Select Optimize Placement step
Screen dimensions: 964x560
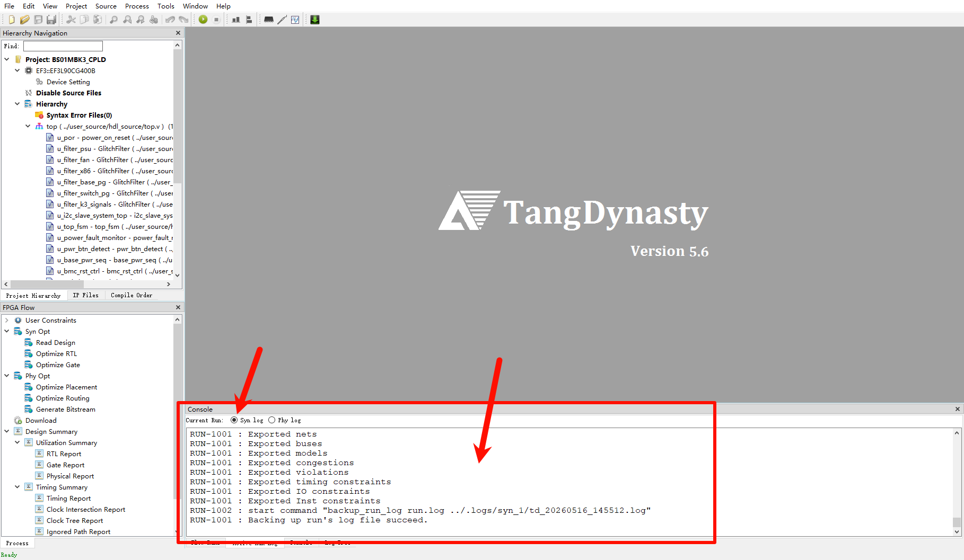point(66,387)
